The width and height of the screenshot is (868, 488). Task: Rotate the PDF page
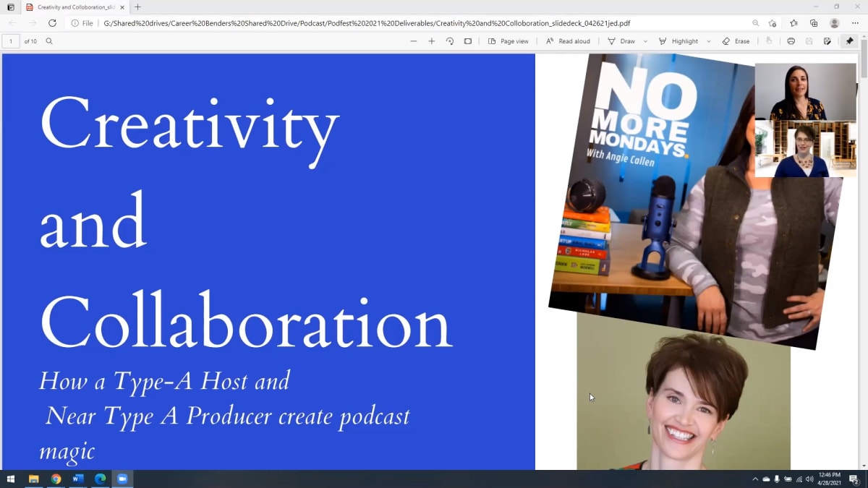click(x=449, y=41)
